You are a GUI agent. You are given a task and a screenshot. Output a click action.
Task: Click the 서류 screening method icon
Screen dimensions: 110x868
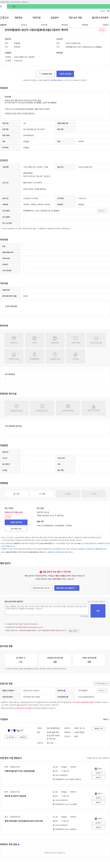16,494
